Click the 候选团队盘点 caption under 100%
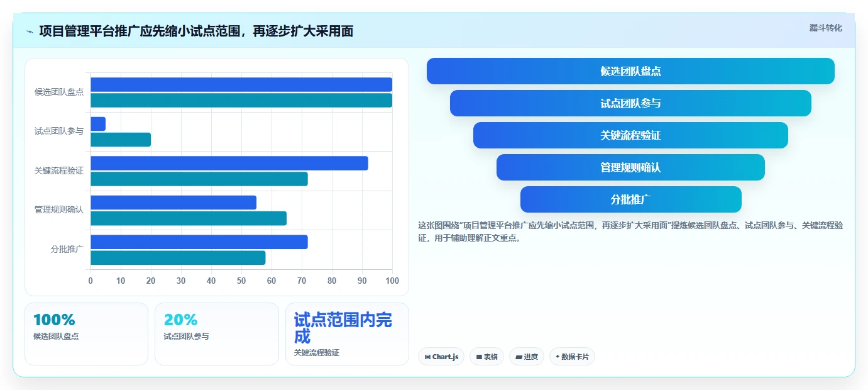 tap(56, 337)
